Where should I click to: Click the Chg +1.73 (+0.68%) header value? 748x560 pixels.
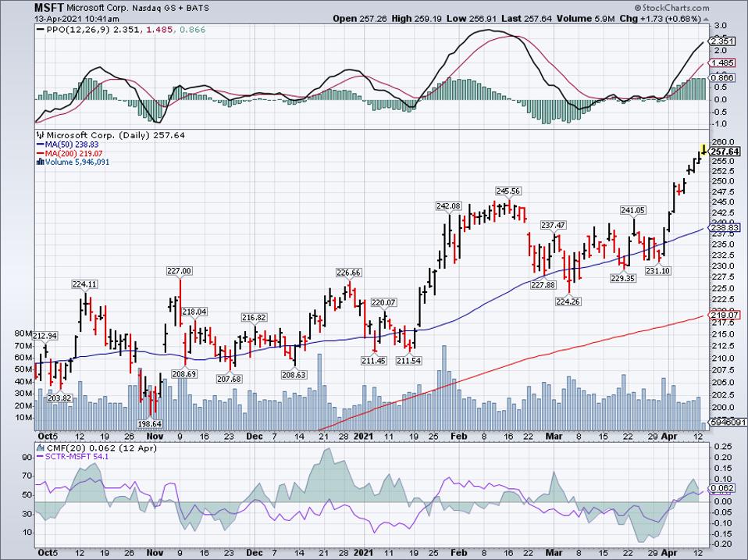[661, 19]
